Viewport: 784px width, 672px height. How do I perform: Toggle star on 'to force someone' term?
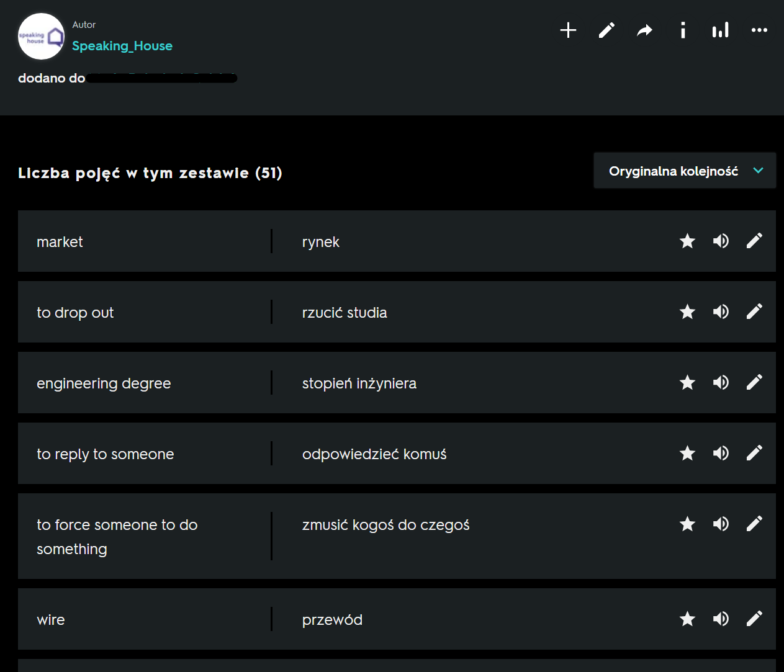click(x=687, y=524)
